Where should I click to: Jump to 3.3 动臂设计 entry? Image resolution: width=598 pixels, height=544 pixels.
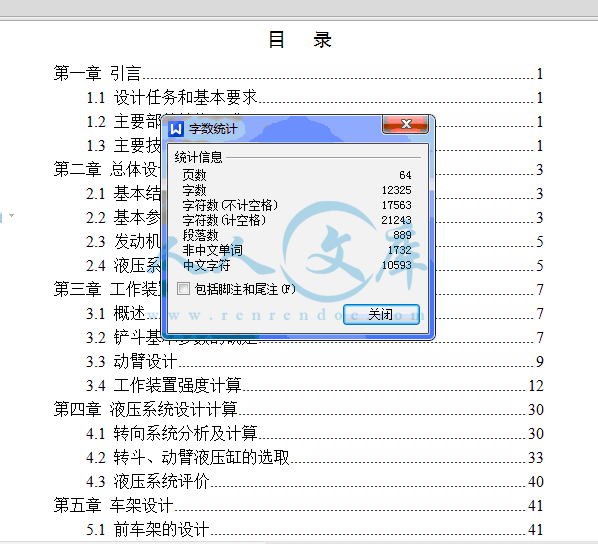(x=315, y=361)
